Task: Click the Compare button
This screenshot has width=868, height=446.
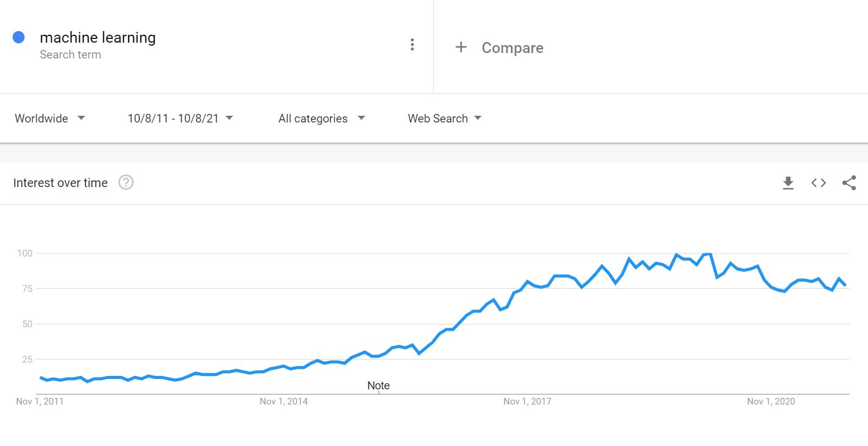Action: coord(512,48)
